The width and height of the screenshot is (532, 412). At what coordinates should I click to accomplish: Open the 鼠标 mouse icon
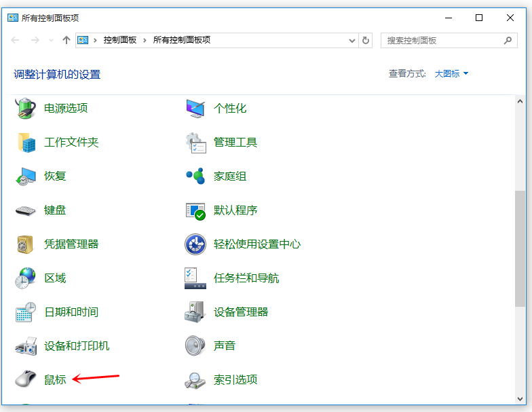26,379
